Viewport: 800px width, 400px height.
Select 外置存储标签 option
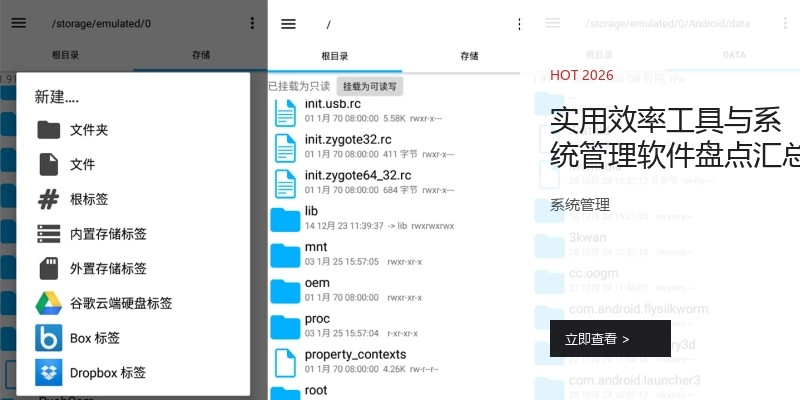pyautogui.click(x=133, y=268)
